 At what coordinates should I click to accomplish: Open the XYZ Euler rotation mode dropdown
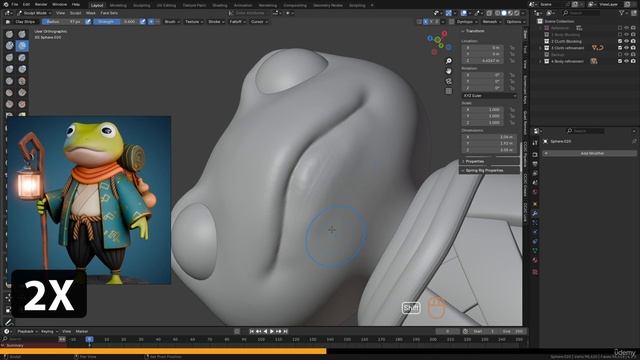(x=489, y=96)
